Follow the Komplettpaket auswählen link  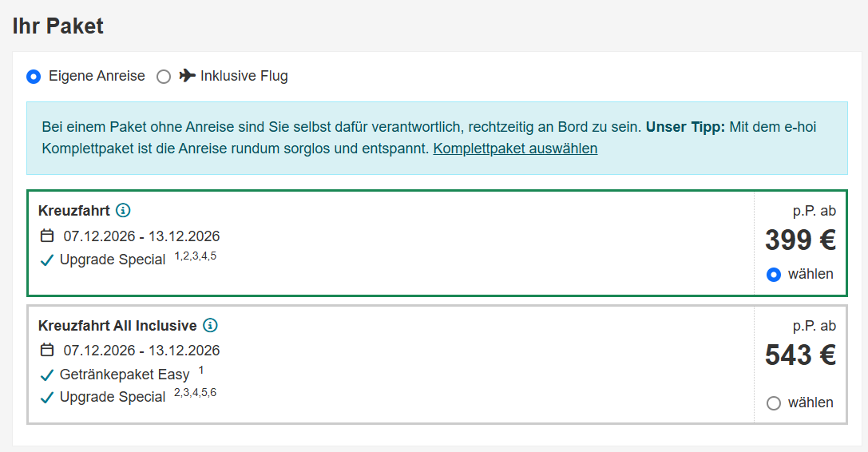pyautogui.click(x=515, y=149)
